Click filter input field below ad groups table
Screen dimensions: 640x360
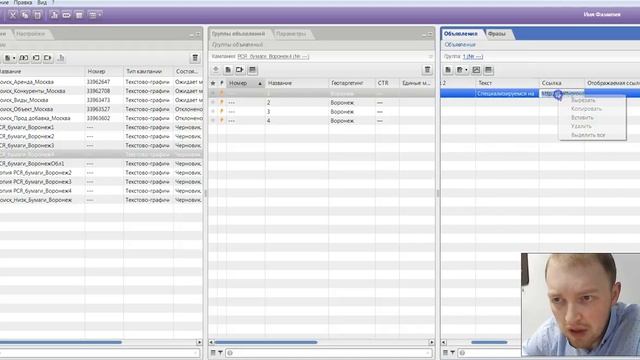pyautogui.click(x=329, y=353)
